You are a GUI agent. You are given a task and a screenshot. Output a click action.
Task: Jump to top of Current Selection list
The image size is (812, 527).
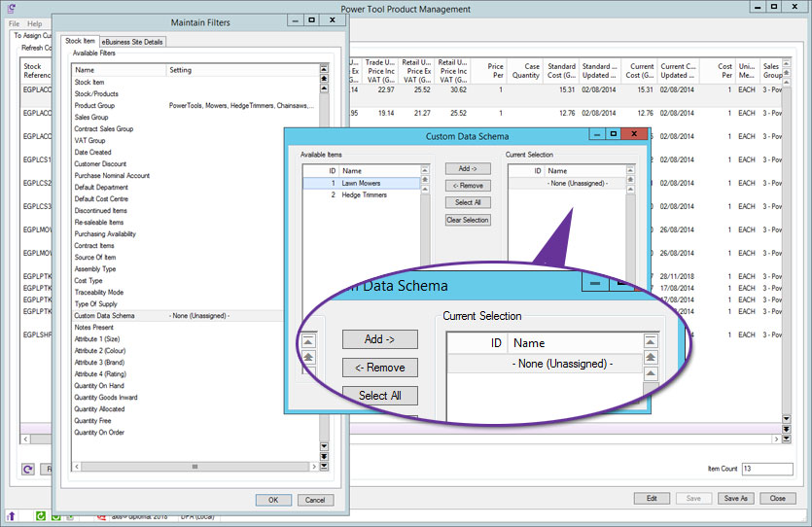[x=630, y=170]
